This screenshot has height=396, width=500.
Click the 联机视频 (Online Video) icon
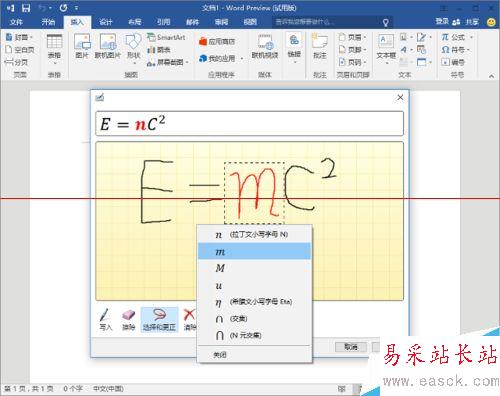coord(265,46)
